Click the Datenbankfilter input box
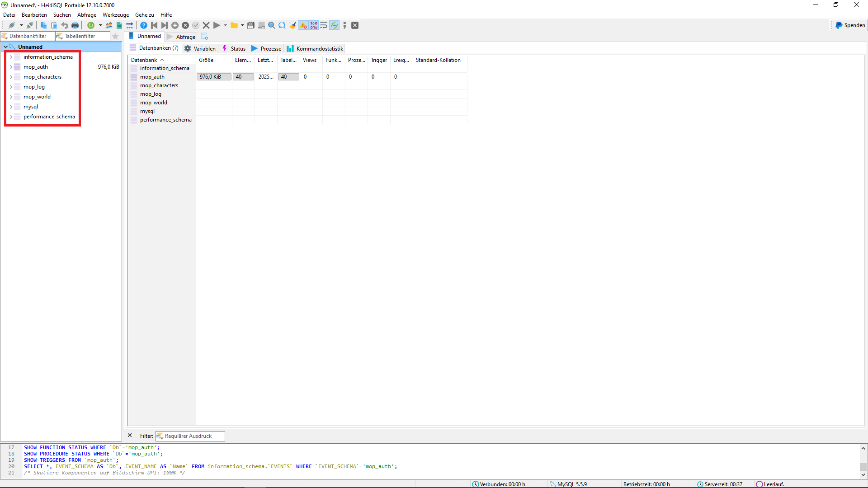The width and height of the screenshot is (868, 488). [x=28, y=36]
